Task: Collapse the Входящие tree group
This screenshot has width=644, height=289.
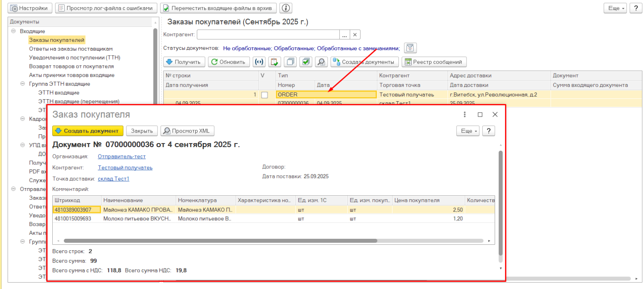Action: click(13, 31)
